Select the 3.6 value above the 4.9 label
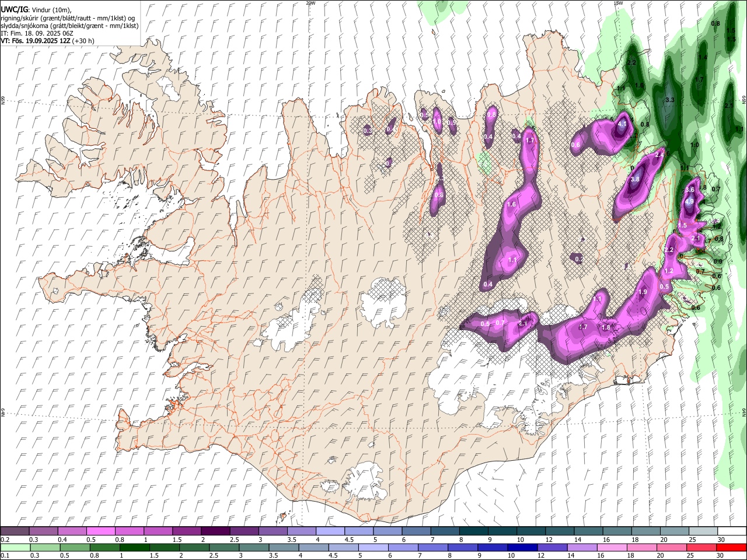Viewport: 747px width, 560px height. click(689, 190)
